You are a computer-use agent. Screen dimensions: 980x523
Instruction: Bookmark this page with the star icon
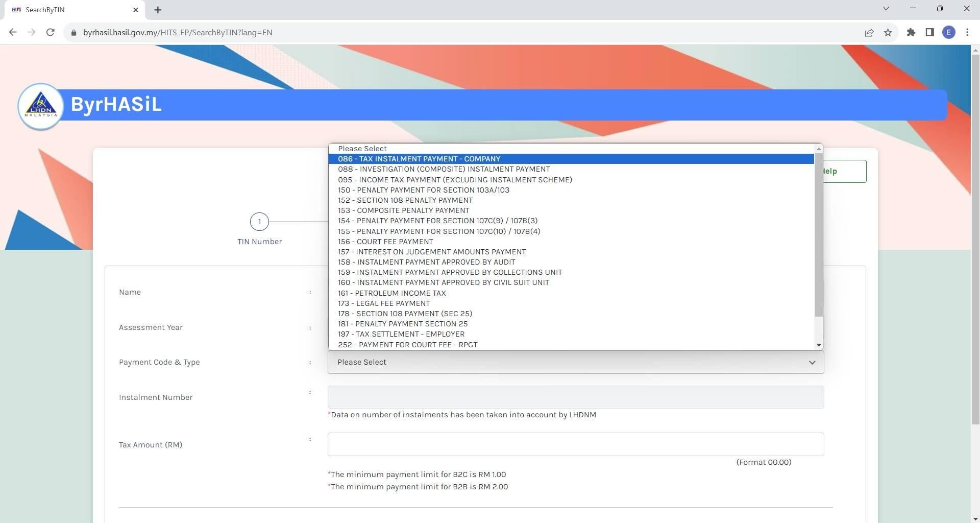[x=888, y=33]
